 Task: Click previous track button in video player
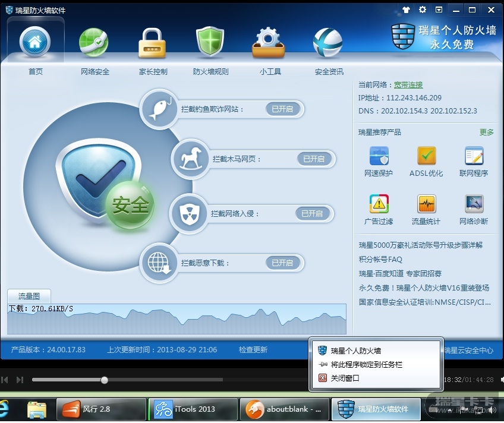(5, 380)
